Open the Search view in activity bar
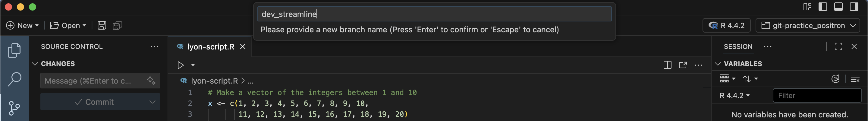868x121 pixels. pyautogui.click(x=14, y=79)
